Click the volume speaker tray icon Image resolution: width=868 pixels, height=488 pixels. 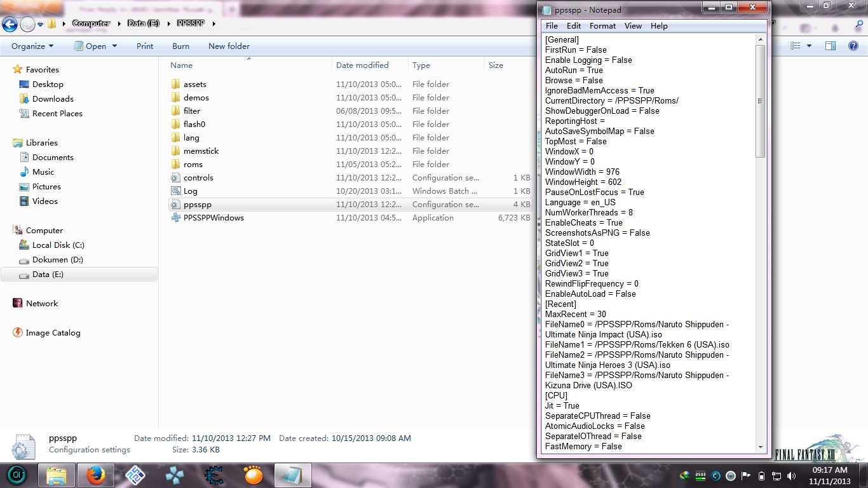[791, 475]
